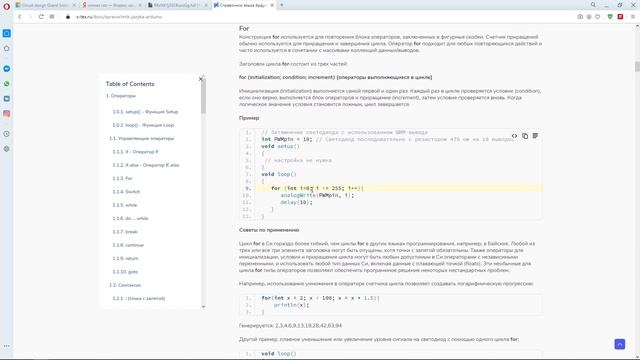Jump to '1.1.7. break' contents entry
Image resolution: width=640 pixels, height=360 pixels.
tap(125, 232)
